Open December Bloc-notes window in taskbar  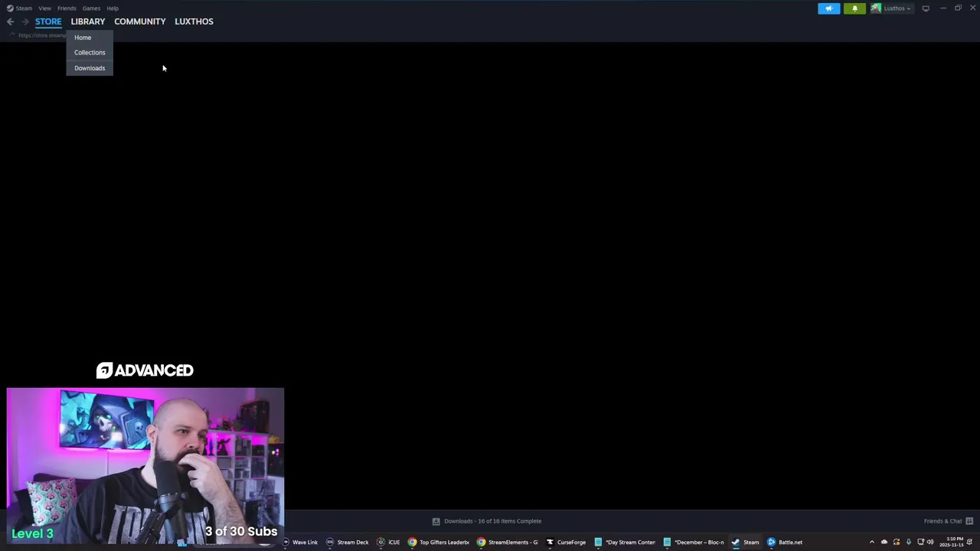pyautogui.click(x=694, y=543)
